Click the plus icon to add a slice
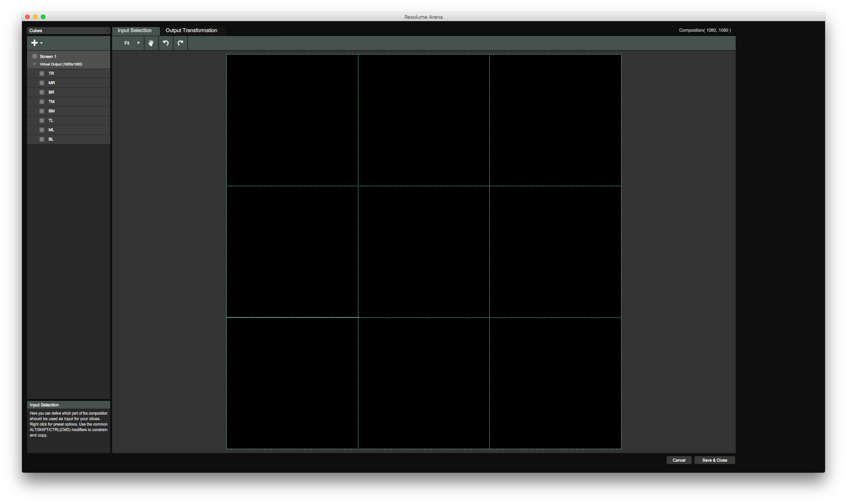The height and width of the screenshot is (504, 847). (x=35, y=43)
